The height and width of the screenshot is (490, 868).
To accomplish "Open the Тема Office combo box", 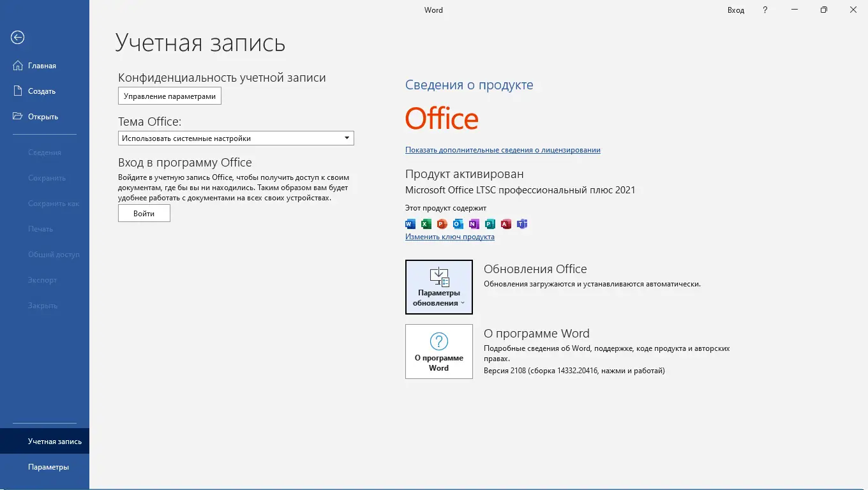I will (236, 138).
